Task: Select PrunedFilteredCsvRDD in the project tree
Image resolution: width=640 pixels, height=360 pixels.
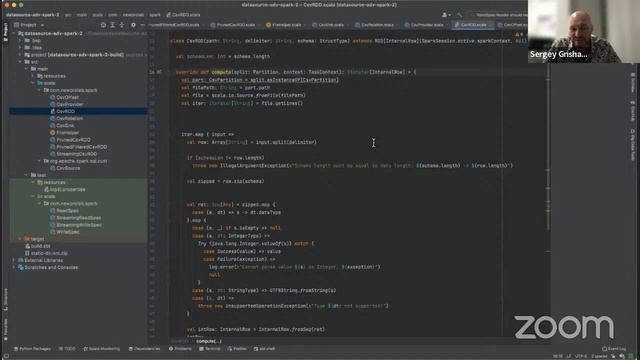Action: click(81, 147)
